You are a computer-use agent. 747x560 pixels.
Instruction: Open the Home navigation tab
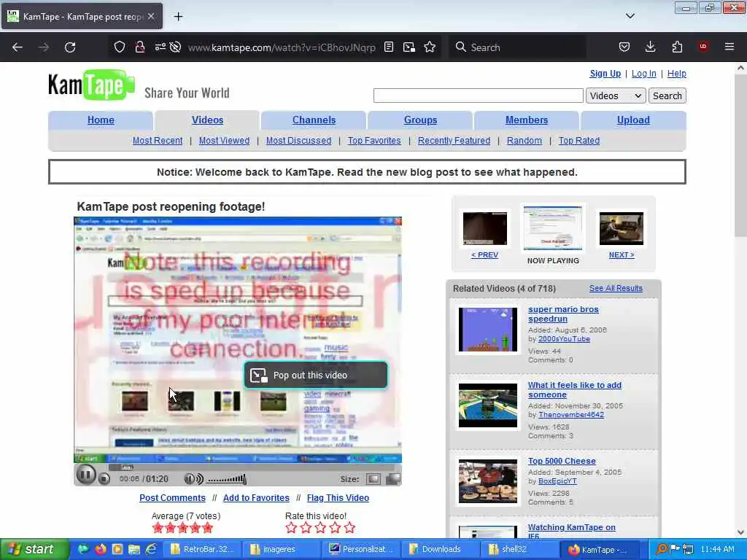pos(101,120)
